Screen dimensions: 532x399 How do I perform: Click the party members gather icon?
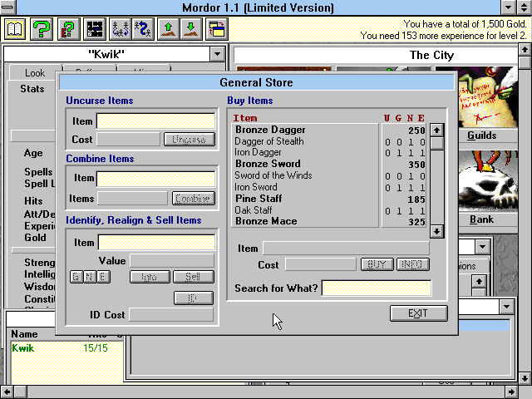[120, 29]
